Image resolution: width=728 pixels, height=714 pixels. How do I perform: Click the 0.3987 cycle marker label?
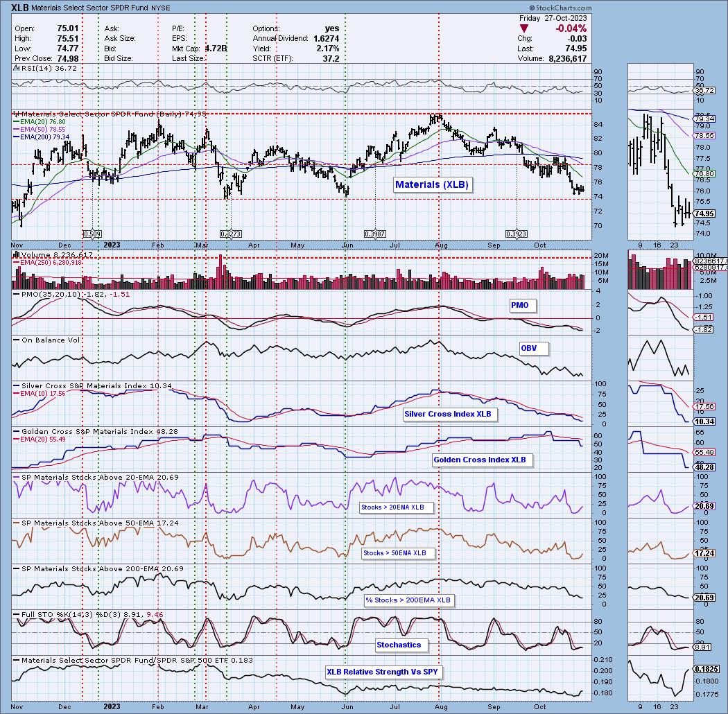(374, 234)
